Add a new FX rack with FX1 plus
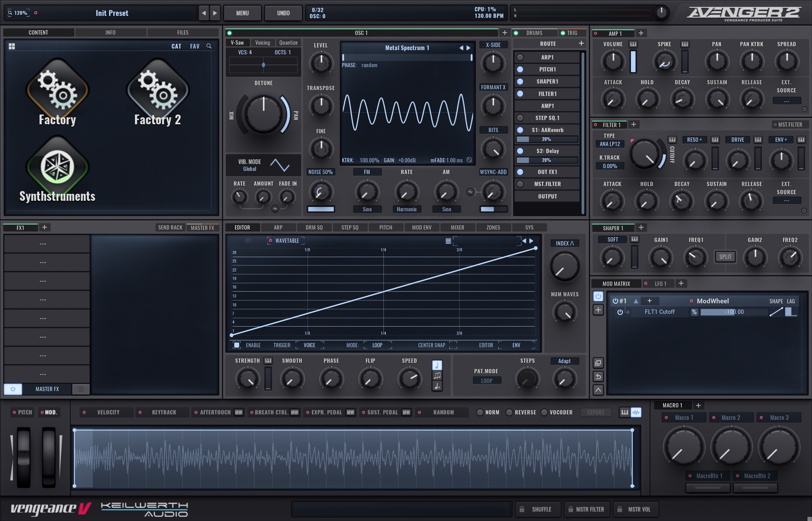The width and height of the screenshot is (812, 521). click(44, 227)
